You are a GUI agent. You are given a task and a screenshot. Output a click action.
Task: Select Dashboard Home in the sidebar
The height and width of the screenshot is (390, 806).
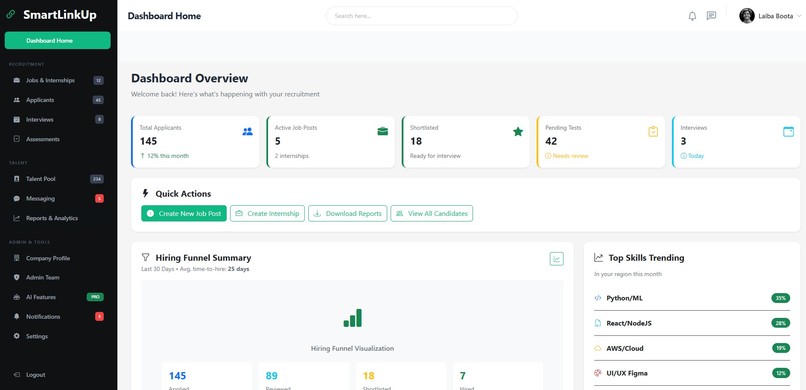click(x=58, y=41)
